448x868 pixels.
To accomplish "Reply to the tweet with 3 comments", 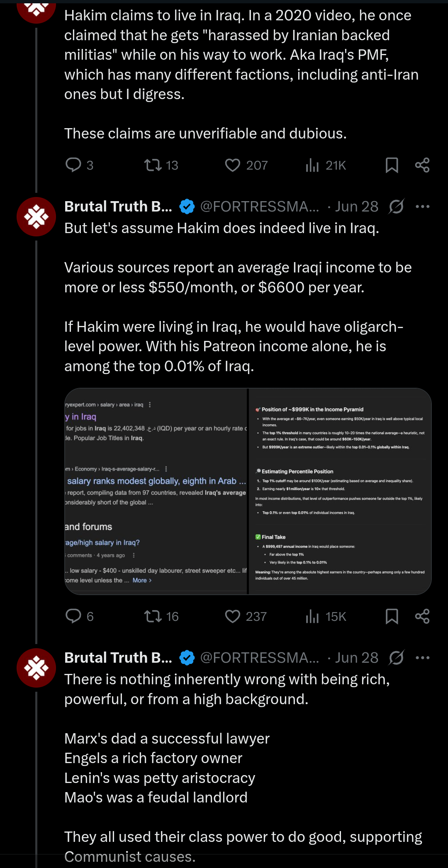I will (x=74, y=165).
